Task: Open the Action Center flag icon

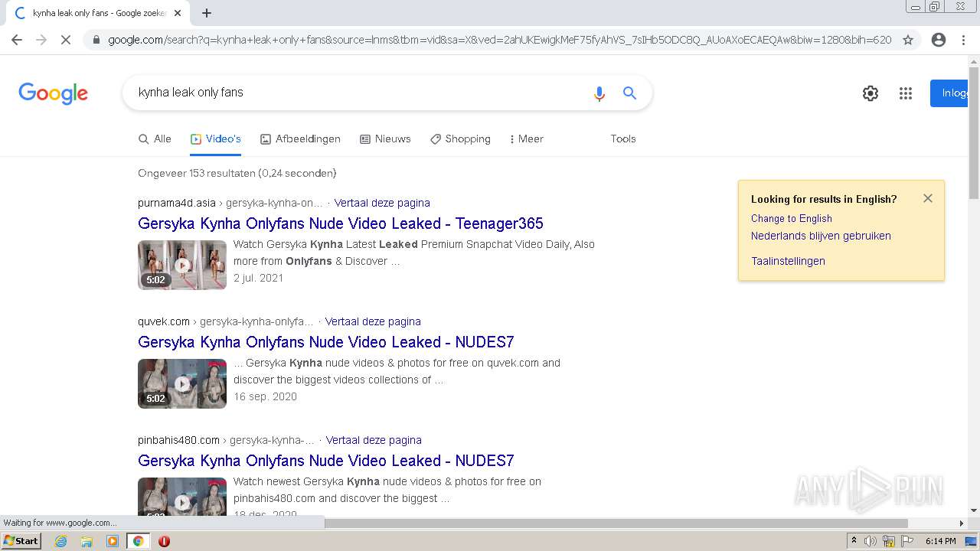Action: click(907, 541)
